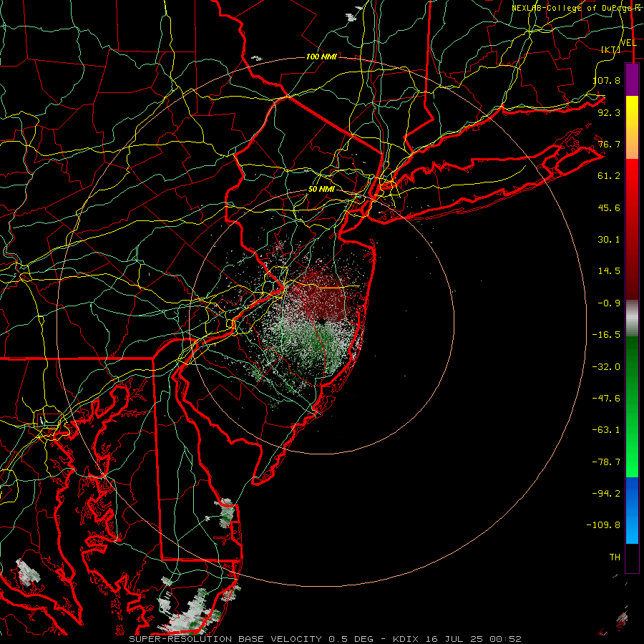Click the light cyan segment of the color bar
This screenshot has height=644, width=644.
pyautogui.click(x=632, y=532)
